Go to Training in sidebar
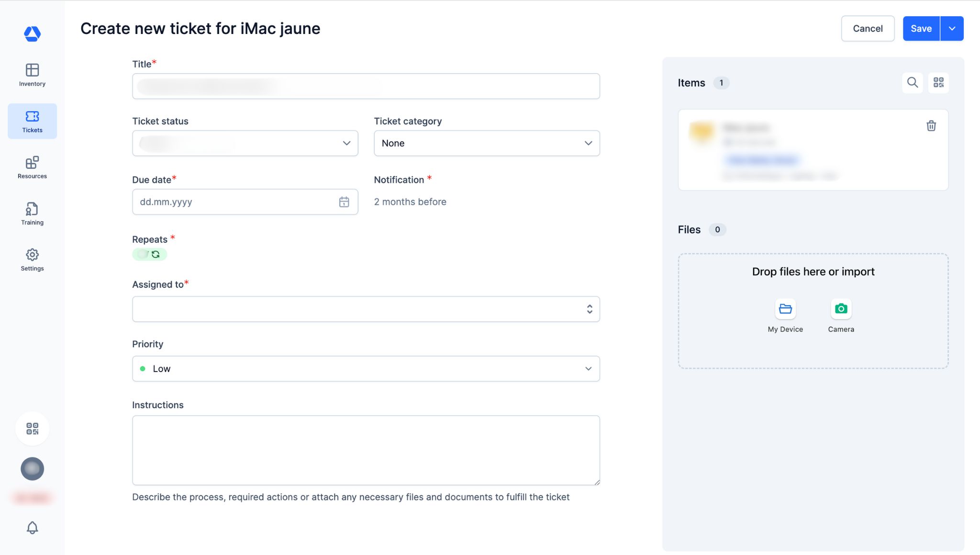 32,214
